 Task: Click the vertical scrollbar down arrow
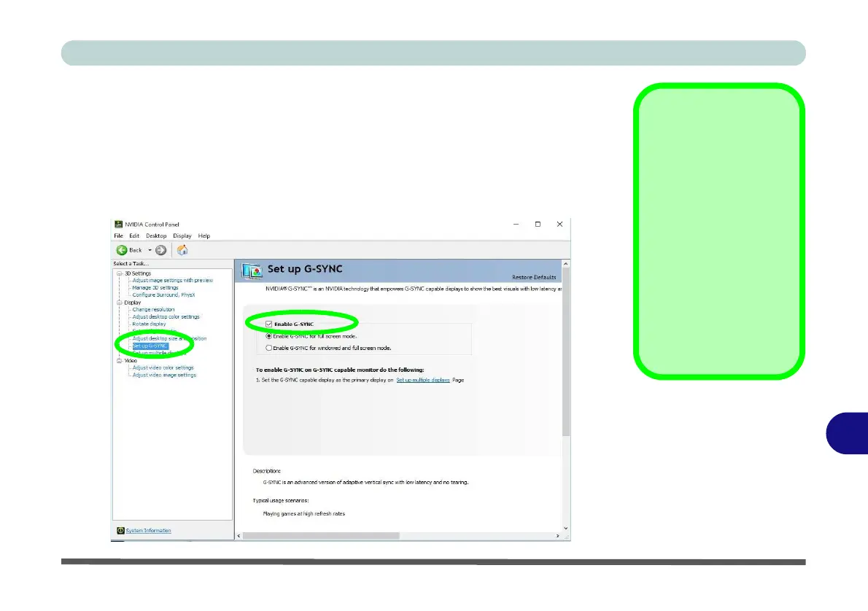pyautogui.click(x=566, y=528)
